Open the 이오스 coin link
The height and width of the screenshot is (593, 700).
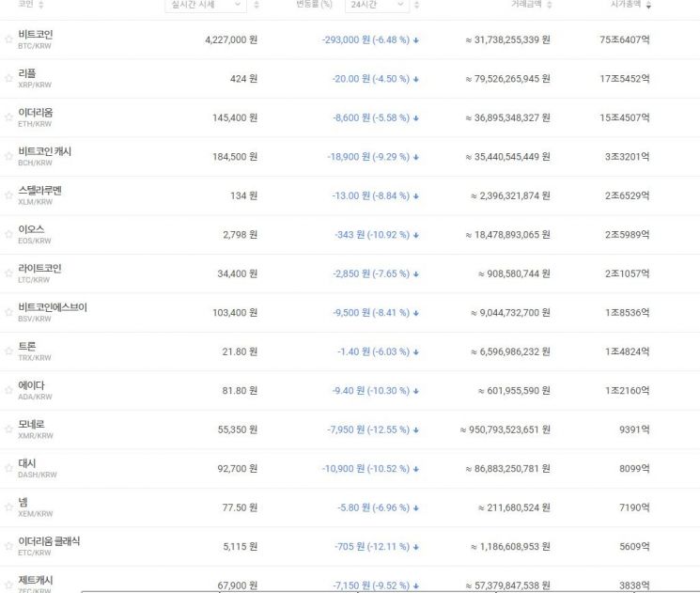(31, 229)
